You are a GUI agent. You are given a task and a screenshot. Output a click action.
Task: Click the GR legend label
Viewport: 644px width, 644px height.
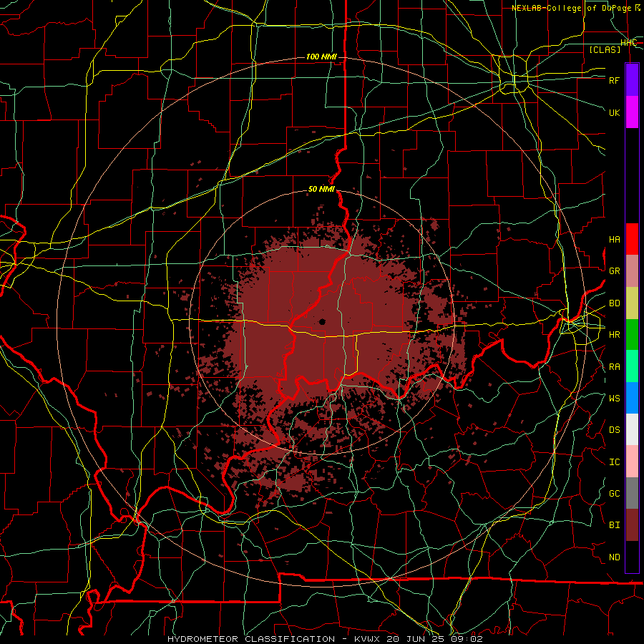coord(614,271)
